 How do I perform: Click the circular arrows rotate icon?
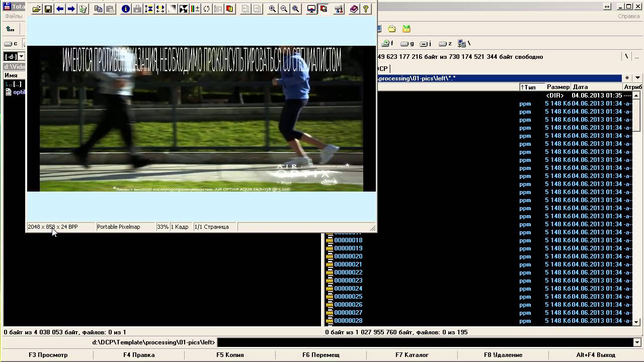(206, 9)
